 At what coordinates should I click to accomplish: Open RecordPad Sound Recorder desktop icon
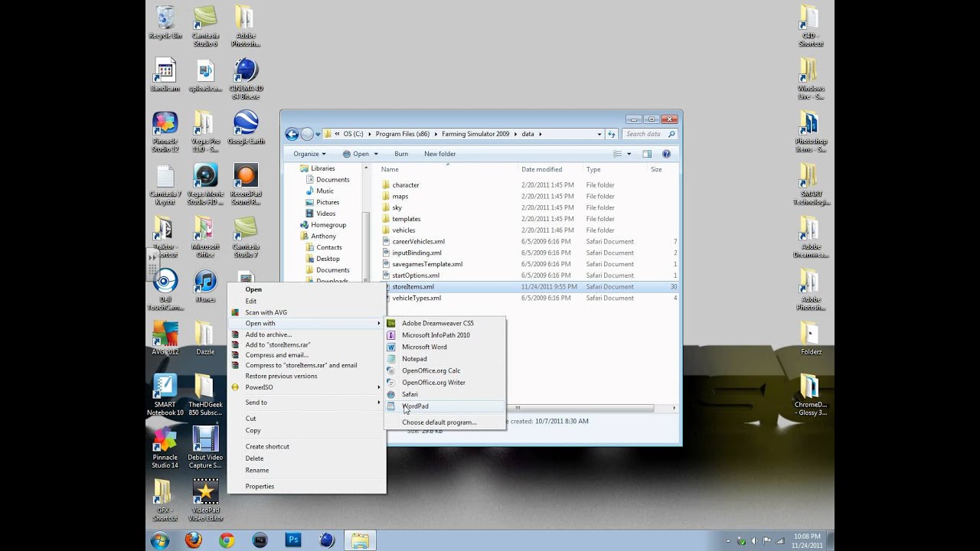point(246,184)
